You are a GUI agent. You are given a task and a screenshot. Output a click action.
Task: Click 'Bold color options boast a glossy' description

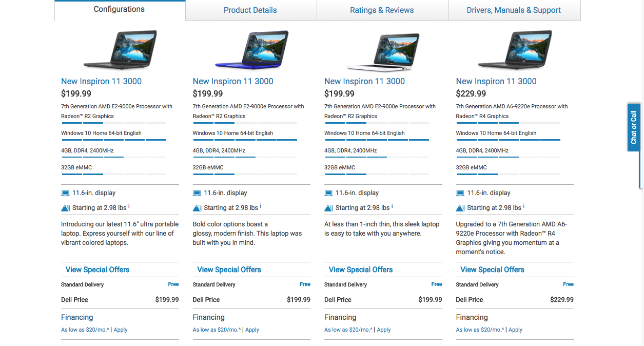[247, 234]
